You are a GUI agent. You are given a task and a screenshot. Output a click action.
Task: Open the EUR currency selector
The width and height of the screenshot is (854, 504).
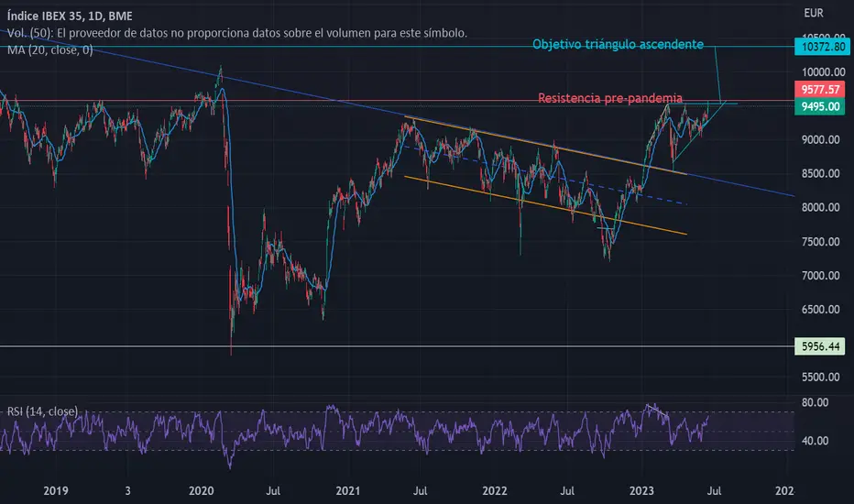(814, 13)
